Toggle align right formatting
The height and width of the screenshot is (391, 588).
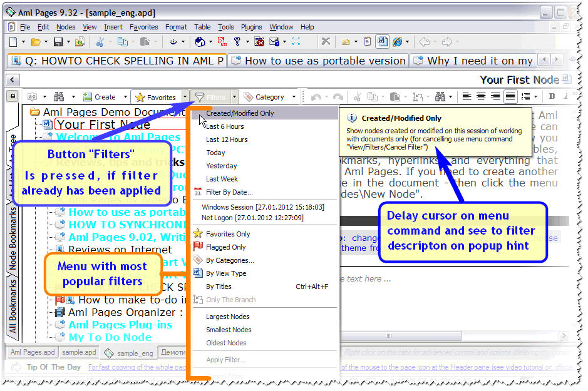point(495,96)
